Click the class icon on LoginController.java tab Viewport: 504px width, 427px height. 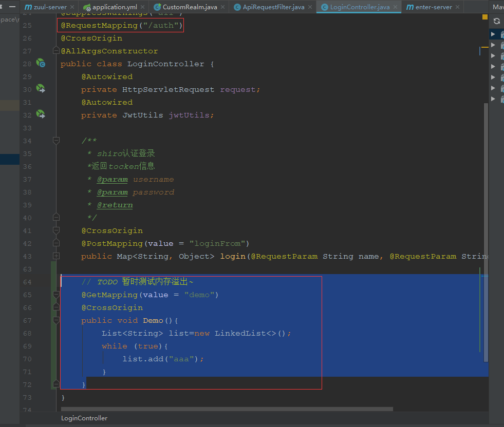[324, 7]
